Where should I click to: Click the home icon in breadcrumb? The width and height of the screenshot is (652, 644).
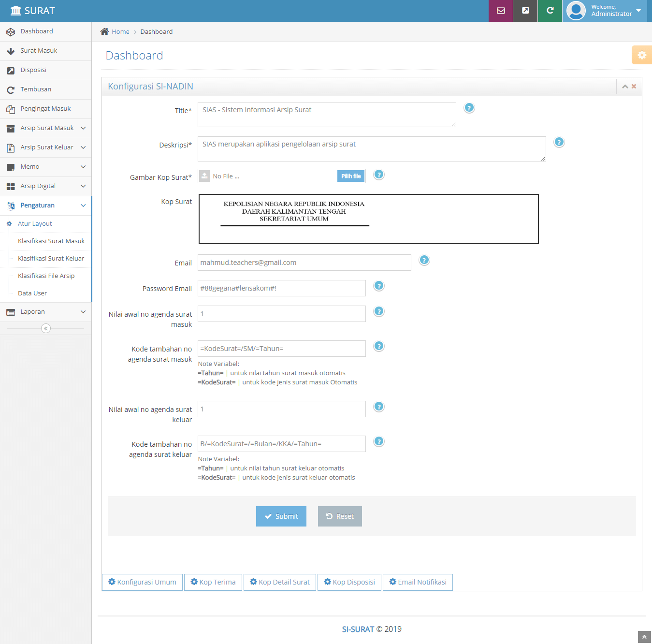(104, 31)
